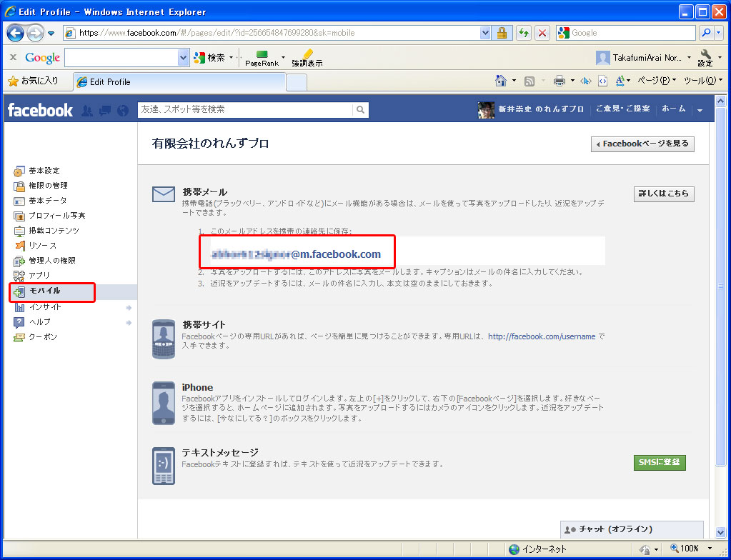The image size is (731, 560).
Task: Click the 詳しくはこちら button
Action: click(x=664, y=194)
